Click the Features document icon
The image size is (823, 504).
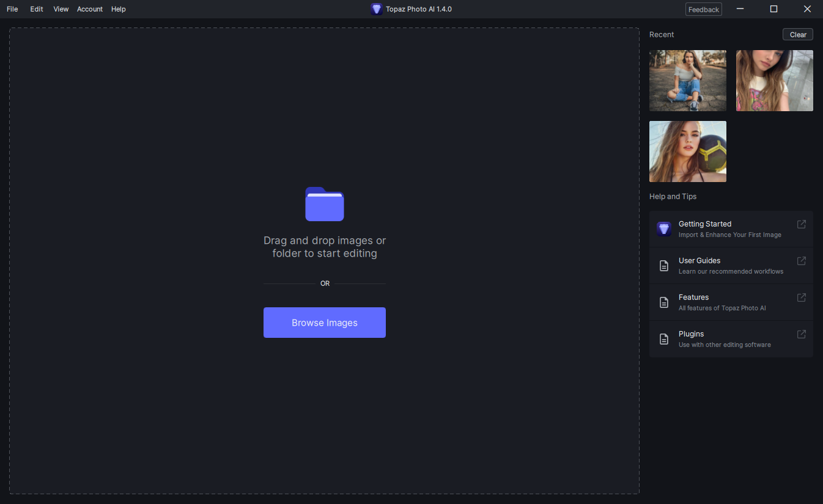click(x=664, y=302)
